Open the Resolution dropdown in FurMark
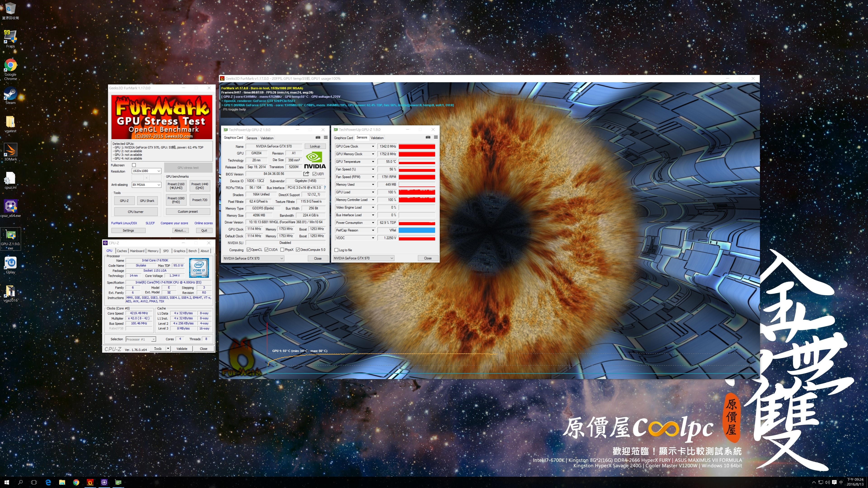 click(146, 171)
